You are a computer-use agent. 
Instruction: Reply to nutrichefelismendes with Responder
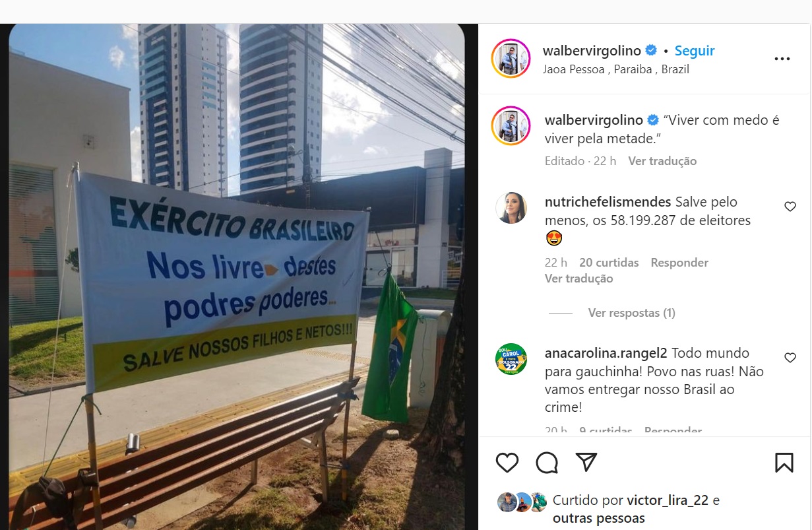pos(679,263)
